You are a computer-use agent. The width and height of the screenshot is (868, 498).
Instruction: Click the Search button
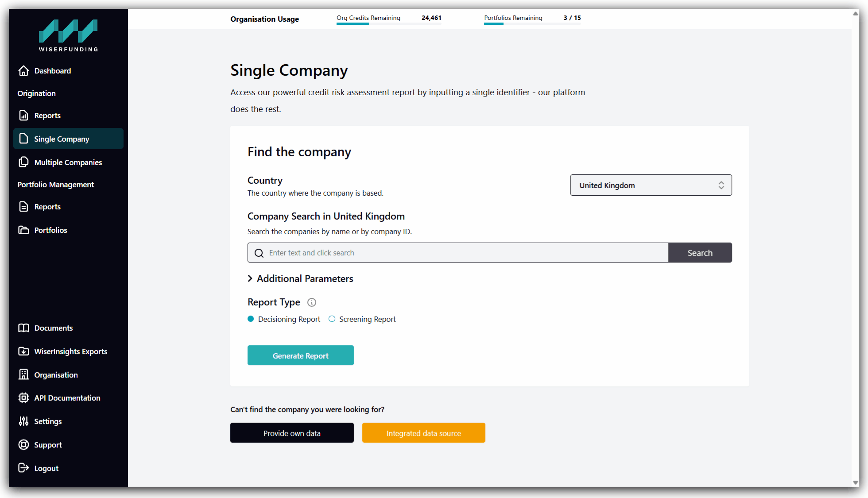(700, 253)
